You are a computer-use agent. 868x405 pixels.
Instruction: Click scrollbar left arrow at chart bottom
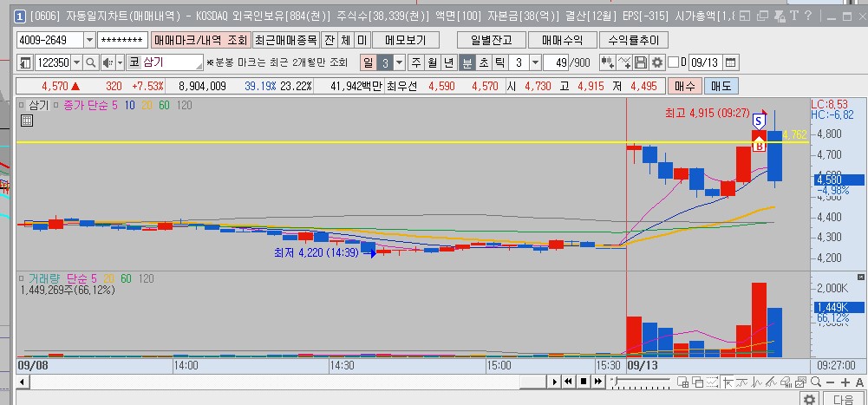[x=21, y=382]
